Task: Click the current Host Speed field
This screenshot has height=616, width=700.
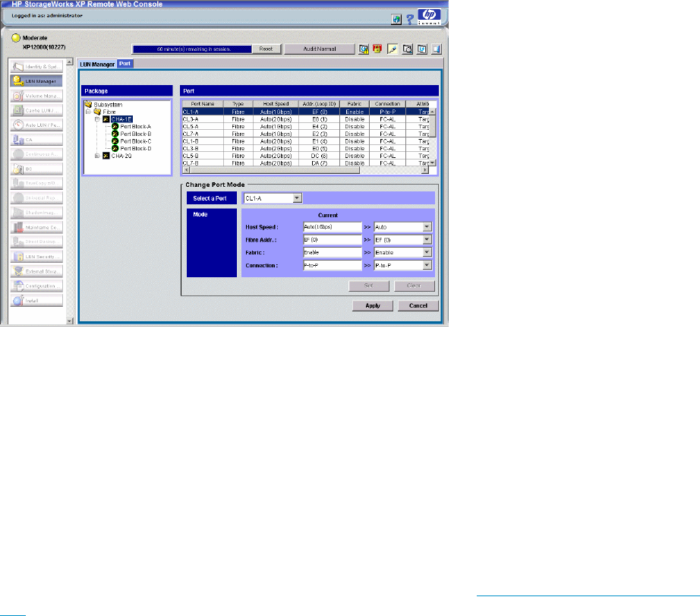Action: point(332,227)
